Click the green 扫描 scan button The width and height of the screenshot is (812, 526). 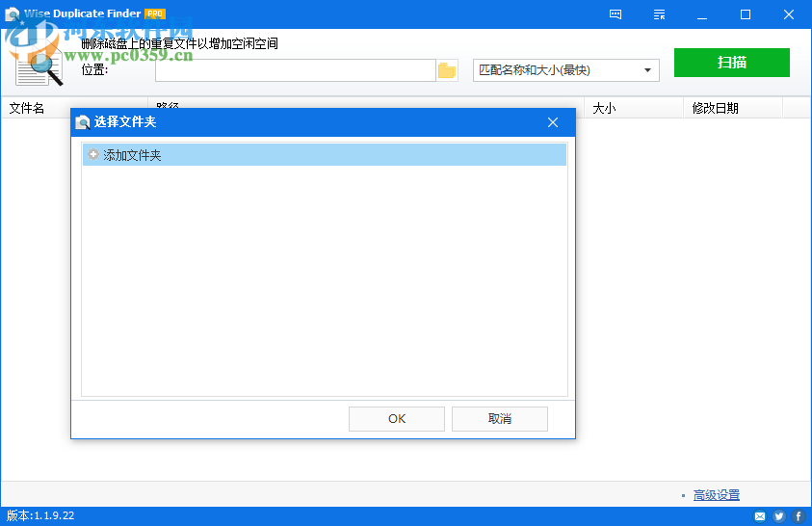pos(732,63)
